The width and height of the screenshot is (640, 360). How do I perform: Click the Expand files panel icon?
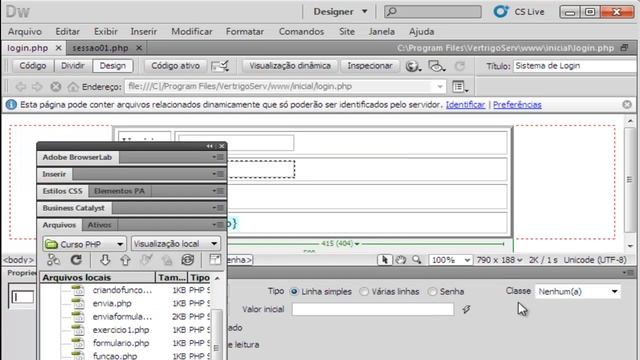click(215, 260)
